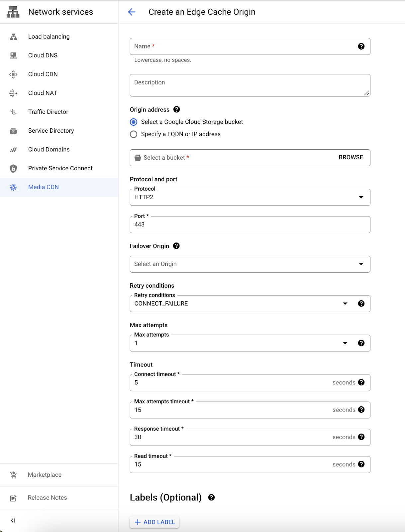The image size is (405, 532).
Task: Collapse the left navigation sidebar
Action: (13, 520)
